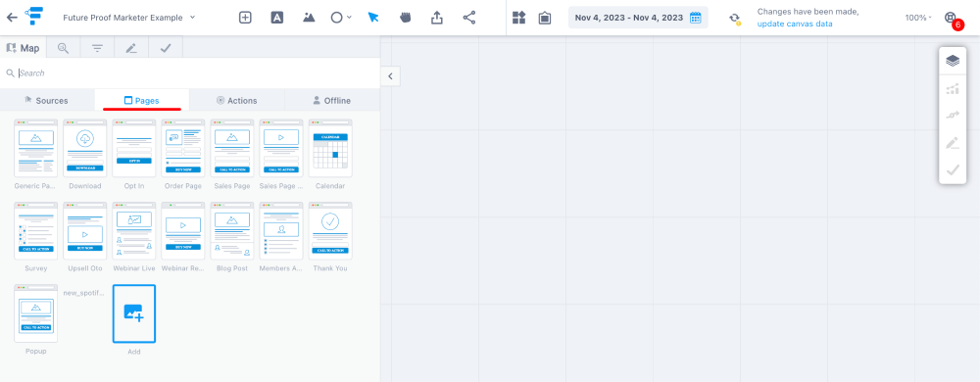Viewport: 980px width, 382px height.
Task: Click the analytics chart icon in right toolbar
Action: coord(953,89)
